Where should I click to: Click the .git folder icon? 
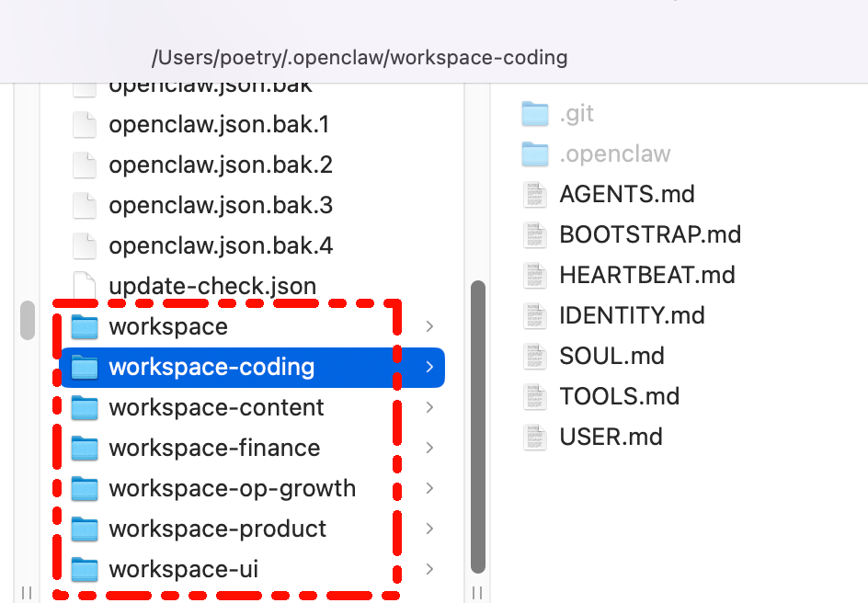(x=535, y=114)
